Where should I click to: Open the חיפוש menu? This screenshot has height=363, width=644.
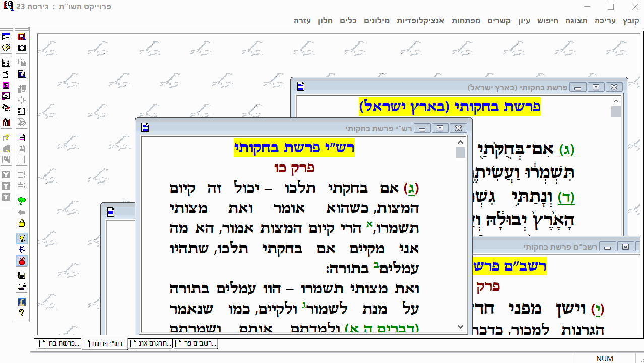(547, 21)
